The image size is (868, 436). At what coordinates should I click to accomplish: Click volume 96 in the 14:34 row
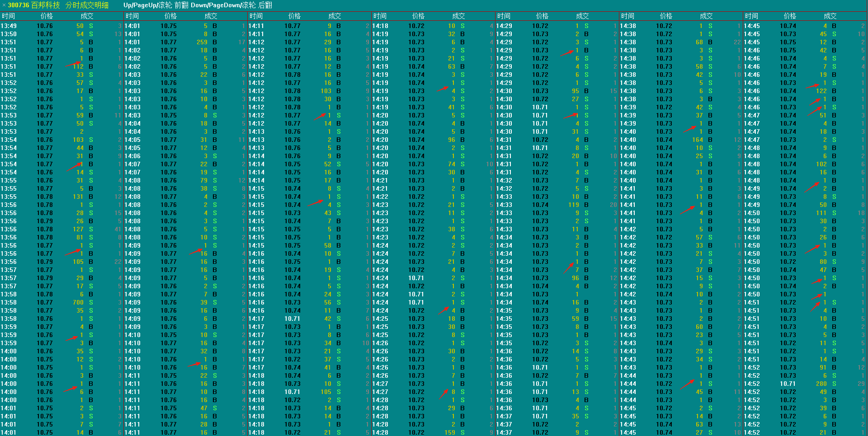coord(576,278)
